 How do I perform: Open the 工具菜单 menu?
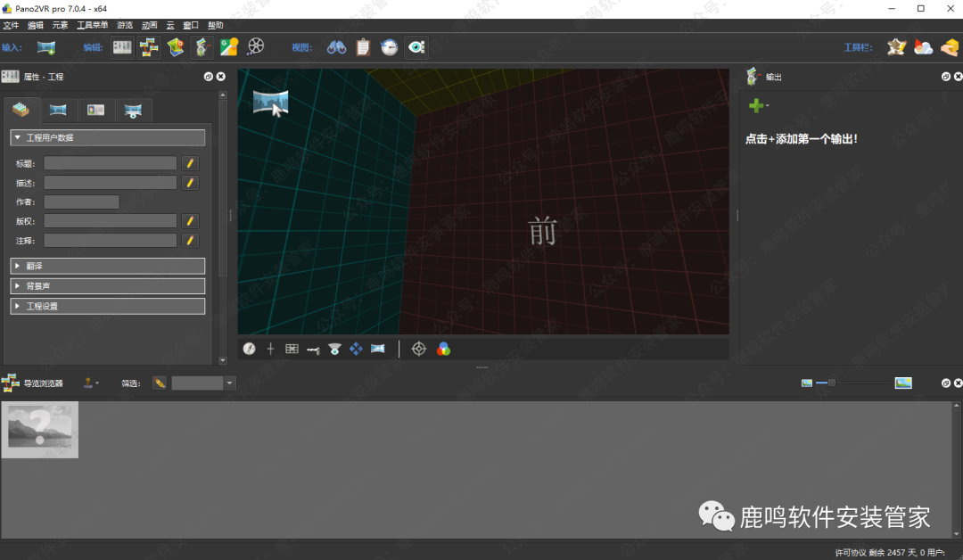point(92,25)
